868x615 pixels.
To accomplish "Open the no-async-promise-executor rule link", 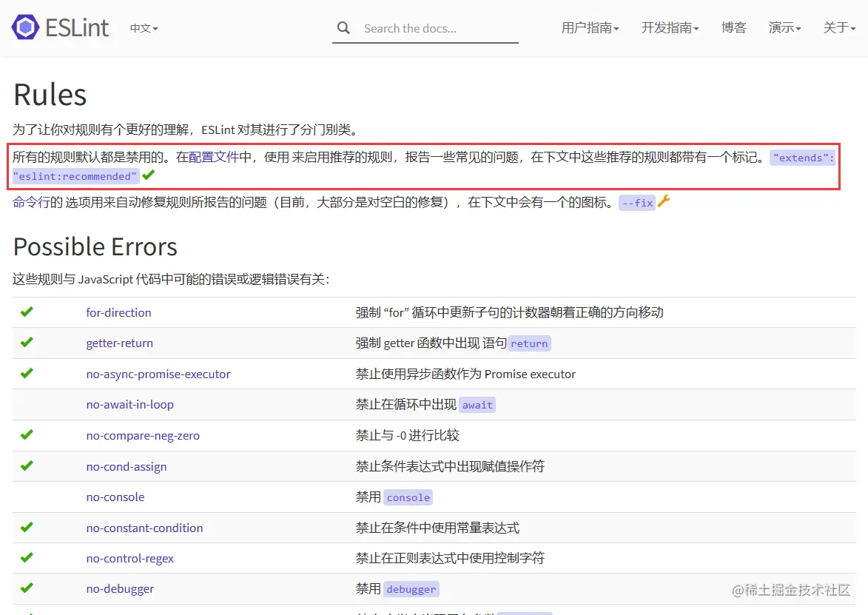I will point(158,374).
